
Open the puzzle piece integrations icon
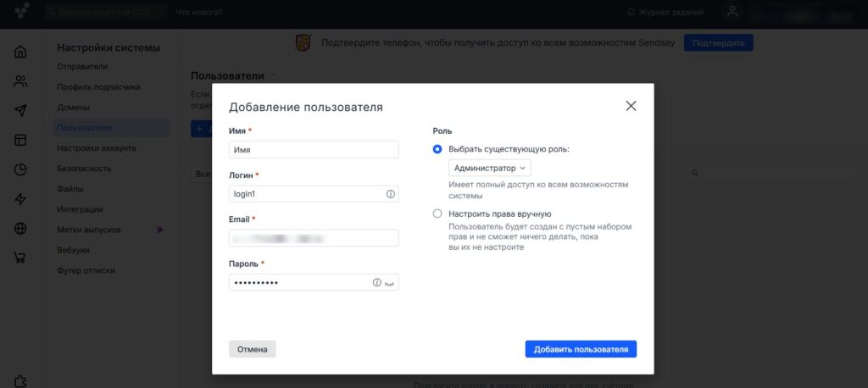pos(20,381)
